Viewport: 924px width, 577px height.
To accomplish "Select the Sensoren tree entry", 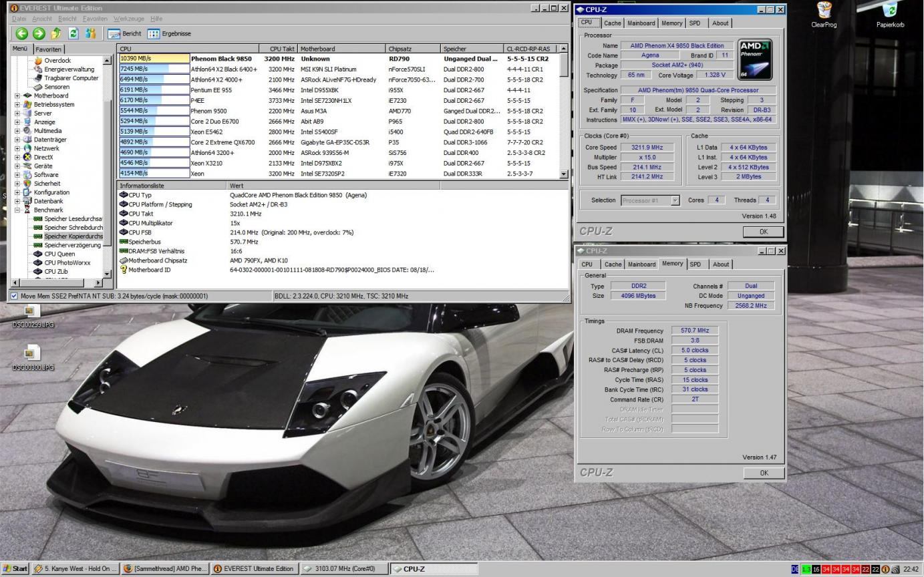I will coord(51,87).
